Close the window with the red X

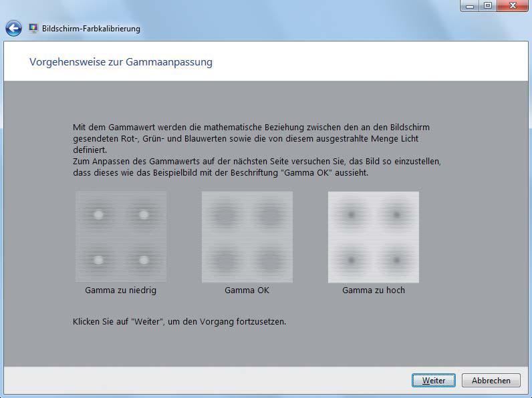tap(513, 6)
